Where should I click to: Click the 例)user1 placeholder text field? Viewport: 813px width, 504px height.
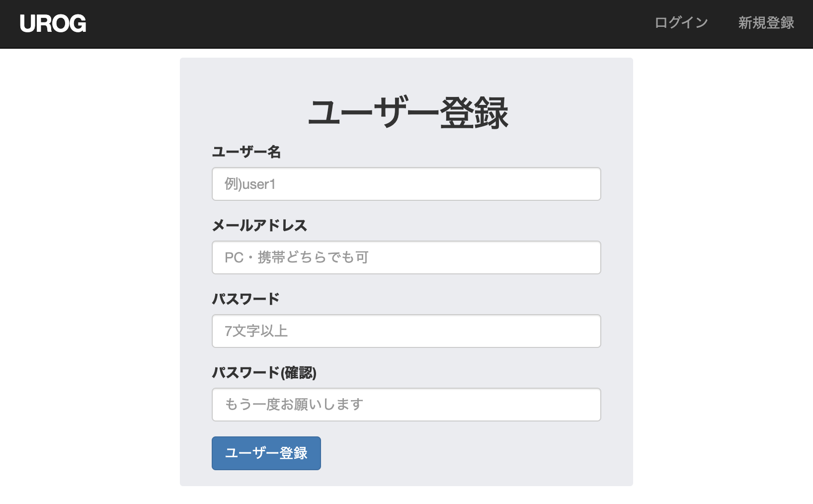[406, 184]
